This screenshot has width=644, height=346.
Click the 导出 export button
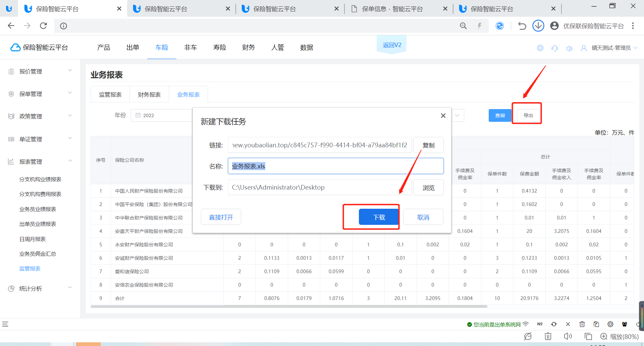[528, 115]
